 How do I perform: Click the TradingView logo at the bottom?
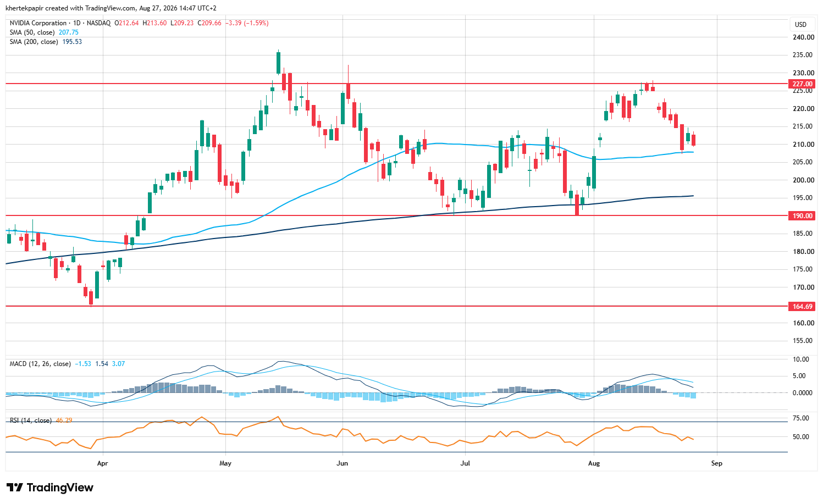click(50, 488)
